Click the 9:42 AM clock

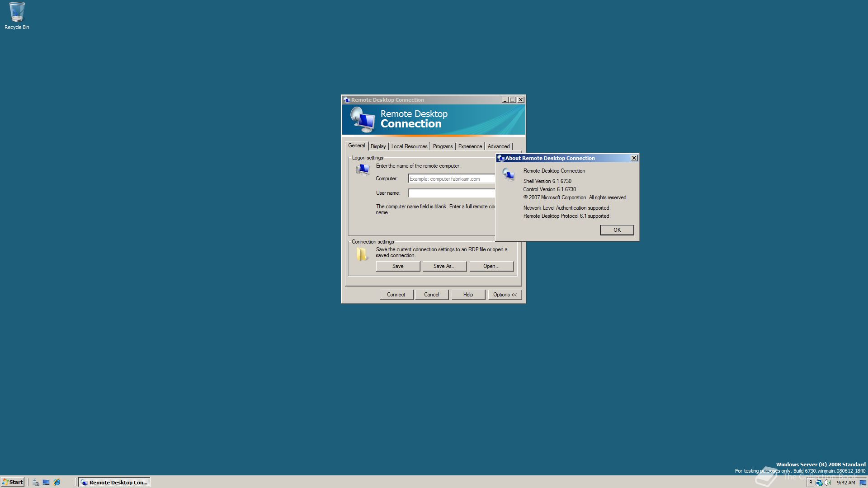tap(846, 483)
